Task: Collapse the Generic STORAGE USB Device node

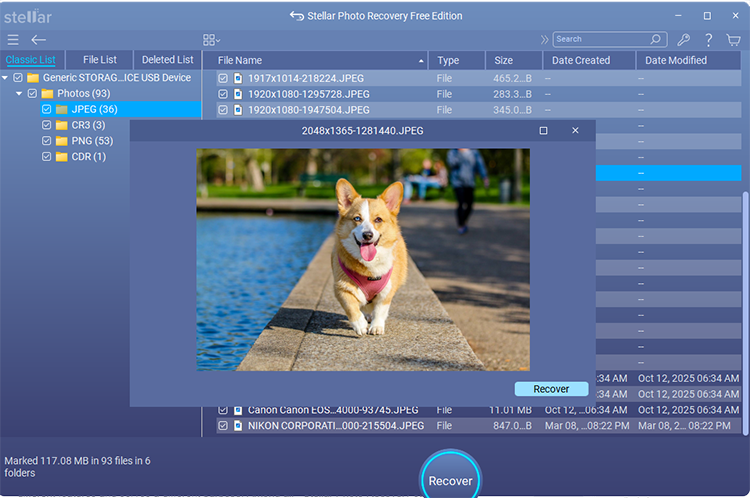Action: pos(5,77)
